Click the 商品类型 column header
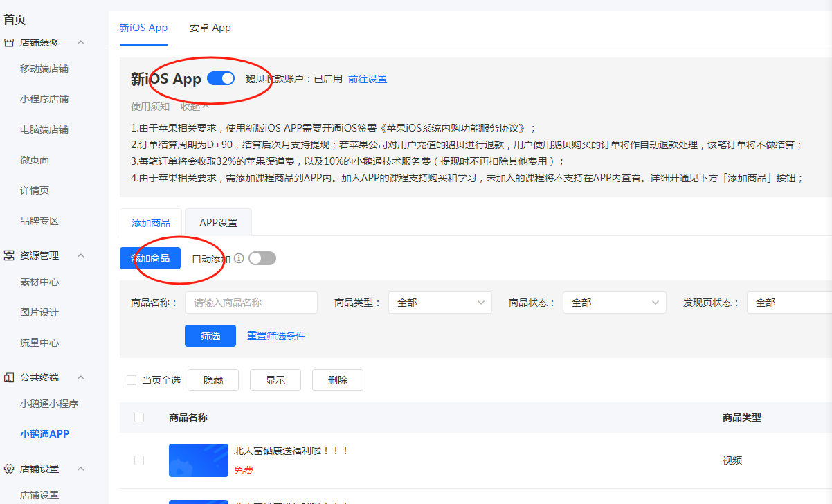Viewport: 832px width, 504px height. tap(742, 417)
